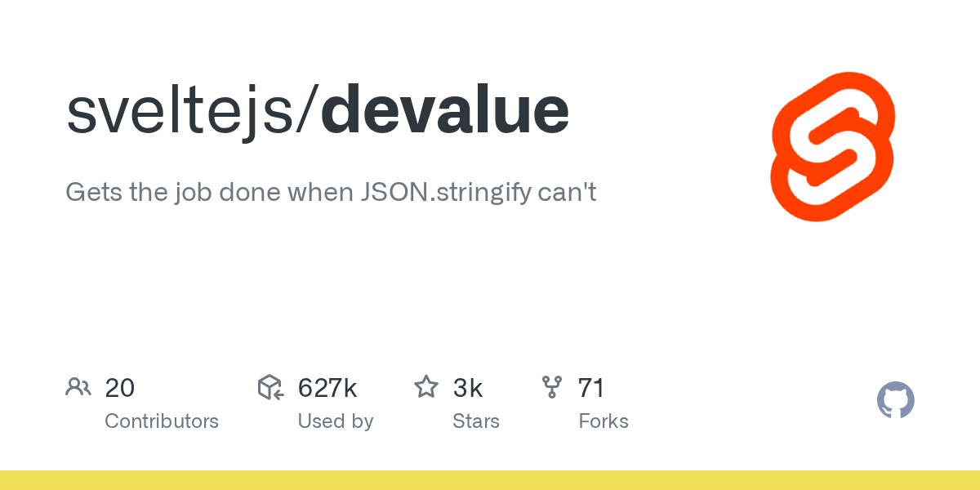Select the Stars label
The width and height of the screenshot is (980, 490).
475,421
